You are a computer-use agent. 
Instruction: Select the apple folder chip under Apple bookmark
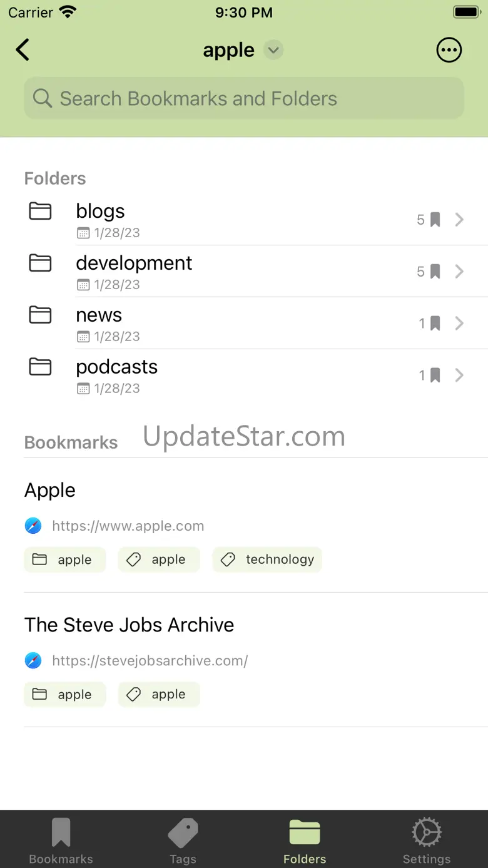[64, 559]
